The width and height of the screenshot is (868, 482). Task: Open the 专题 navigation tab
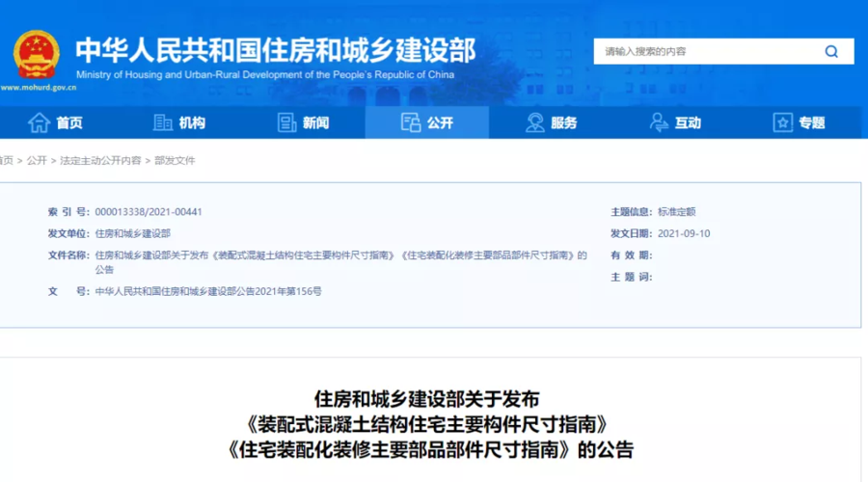tap(800, 122)
